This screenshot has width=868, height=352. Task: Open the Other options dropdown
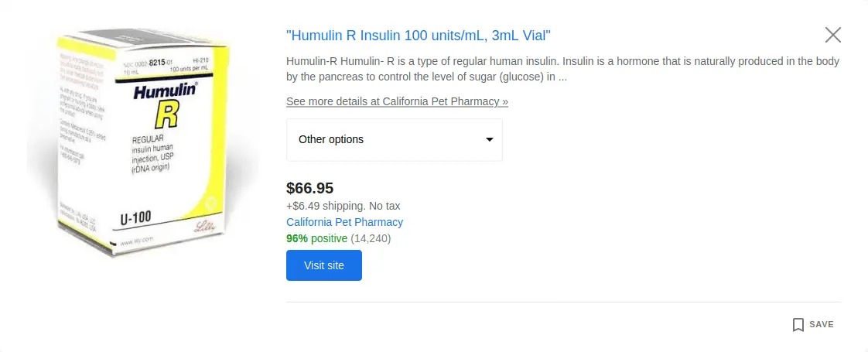(x=394, y=140)
